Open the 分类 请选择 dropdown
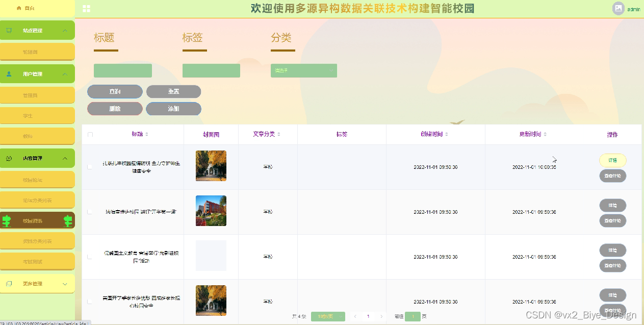The image size is (644, 325). pyautogui.click(x=304, y=70)
